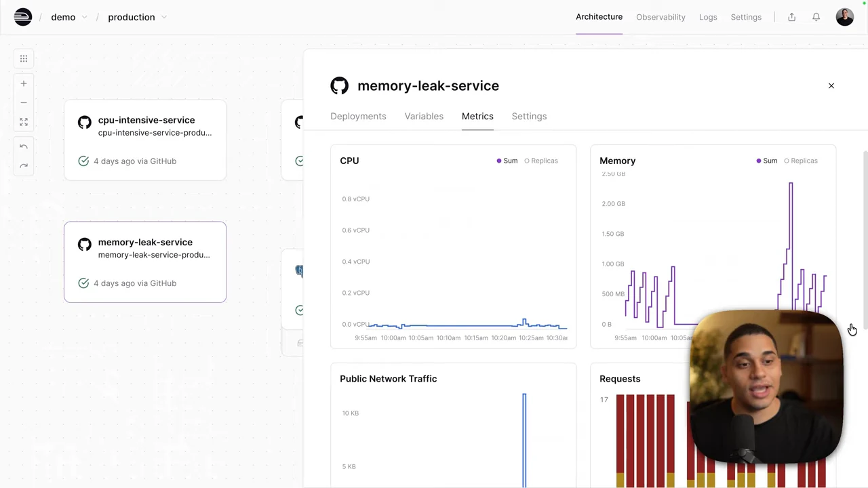Close the memory-leak-service panel
868x488 pixels.
point(831,85)
